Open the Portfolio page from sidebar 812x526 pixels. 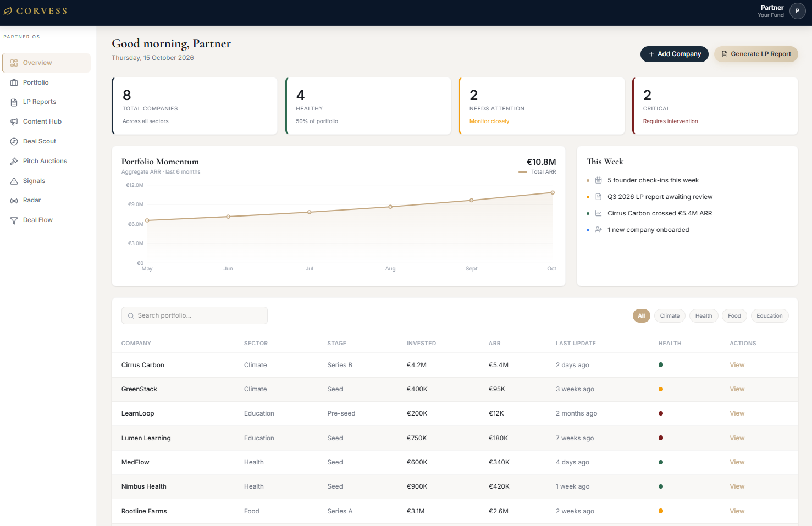(46, 82)
